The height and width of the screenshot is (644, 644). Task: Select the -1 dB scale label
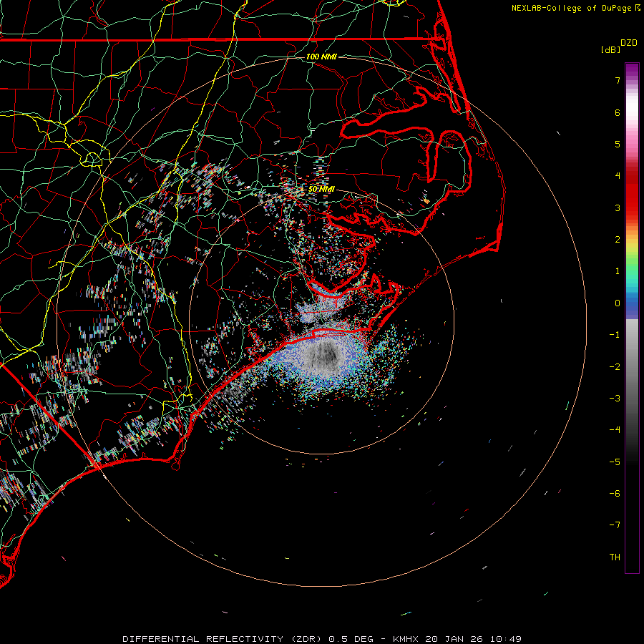(615, 335)
